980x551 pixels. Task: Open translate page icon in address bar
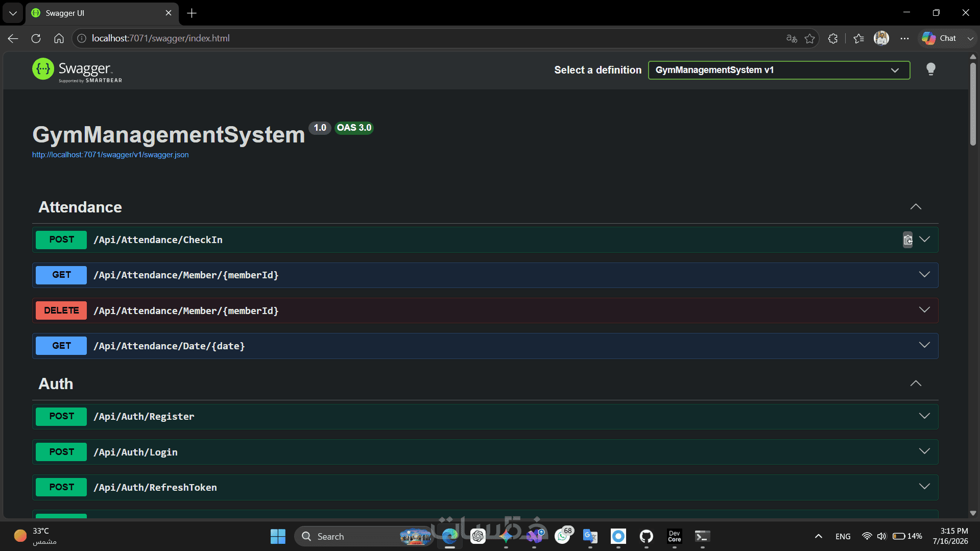point(792,38)
